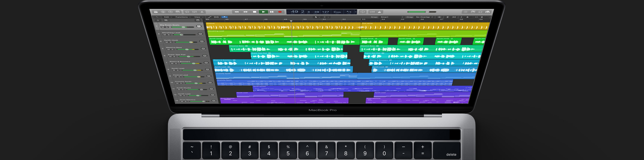Open the List Editors icon
The height and width of the screenshot is (160, 644).
465,12
